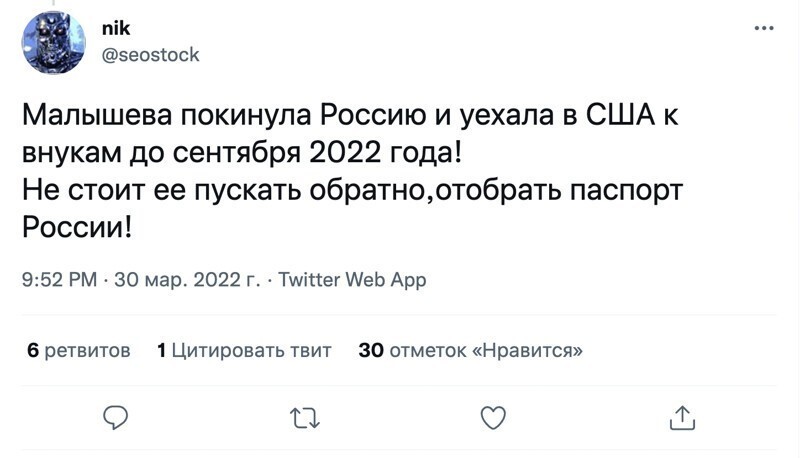Click the @seostock handle
The width and height of the screenshot is (800, 458).
click(151, 55)
